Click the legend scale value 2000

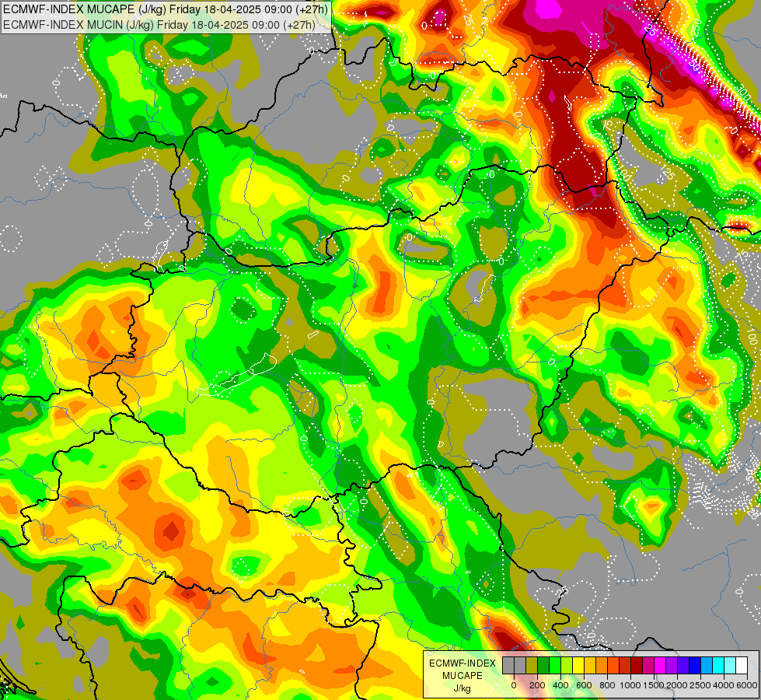tap(677, 685)
